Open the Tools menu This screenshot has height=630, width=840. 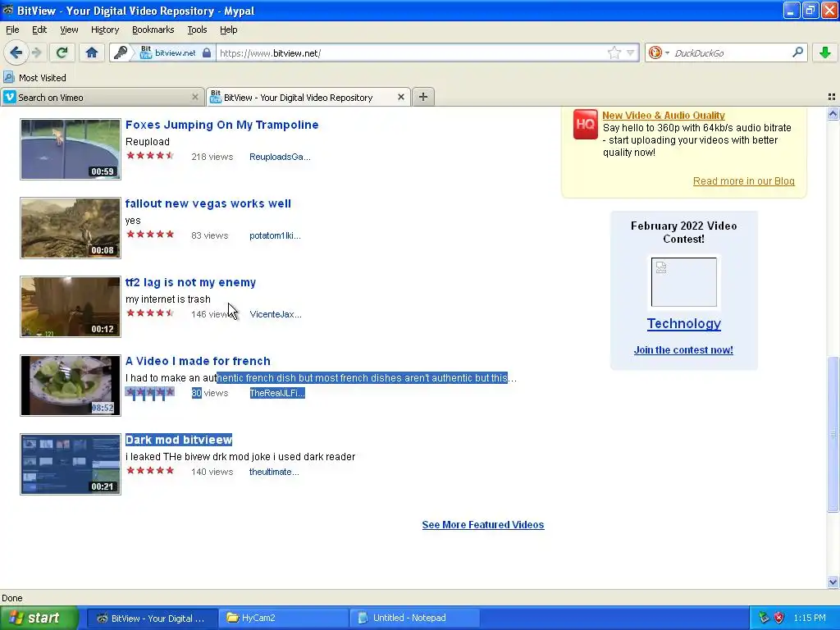coord(197,30)
